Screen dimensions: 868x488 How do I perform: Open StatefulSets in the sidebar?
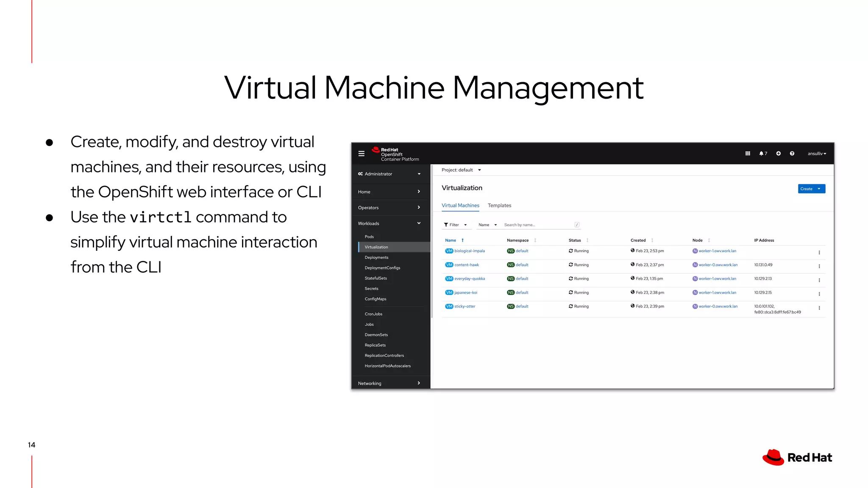click(x=376, y=278)
